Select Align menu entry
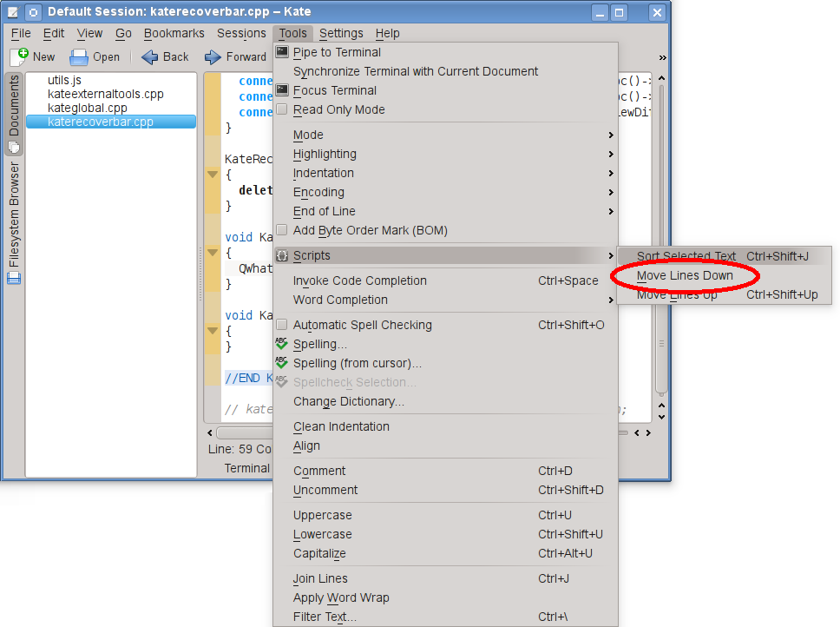This screenshot has width=840, height=627. [x=446, y=445]
